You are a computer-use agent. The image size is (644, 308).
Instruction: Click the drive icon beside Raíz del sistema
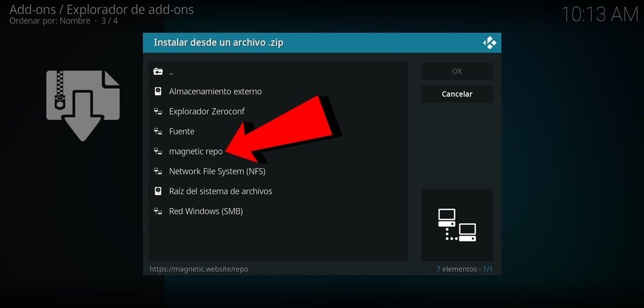158,192
